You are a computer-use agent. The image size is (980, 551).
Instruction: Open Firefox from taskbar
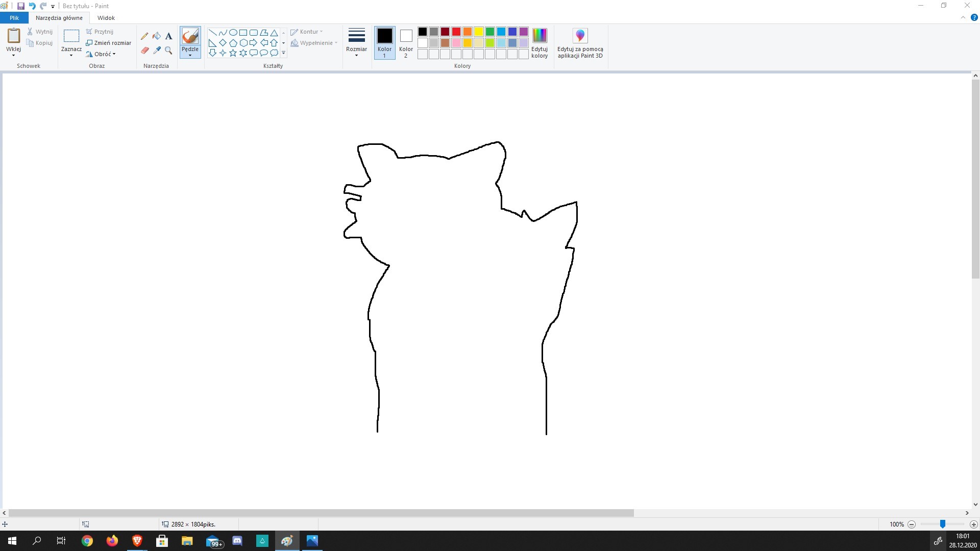(x=112, y=541)
